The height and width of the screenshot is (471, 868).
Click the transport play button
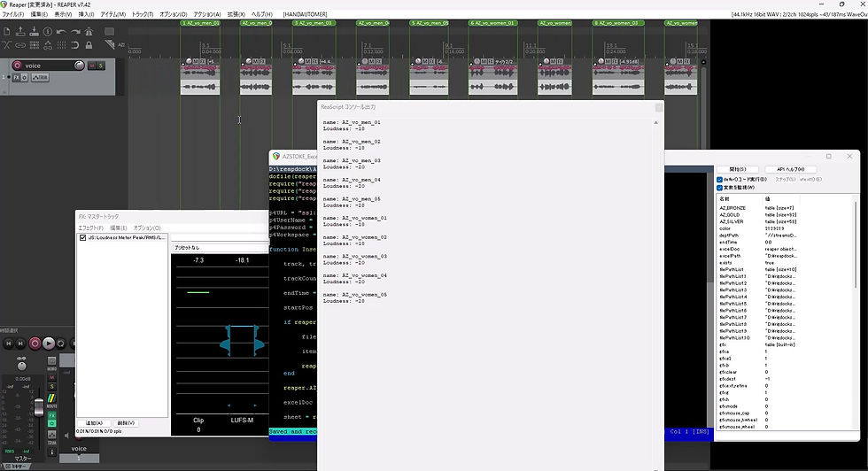pyautogui.click(x=49, y=344)
